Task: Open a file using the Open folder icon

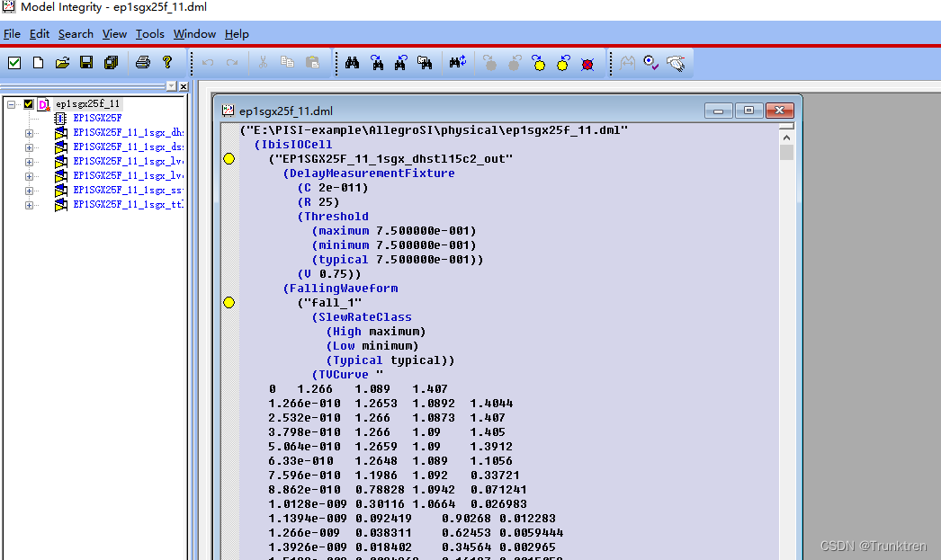Action: click(x=62, y=62)
